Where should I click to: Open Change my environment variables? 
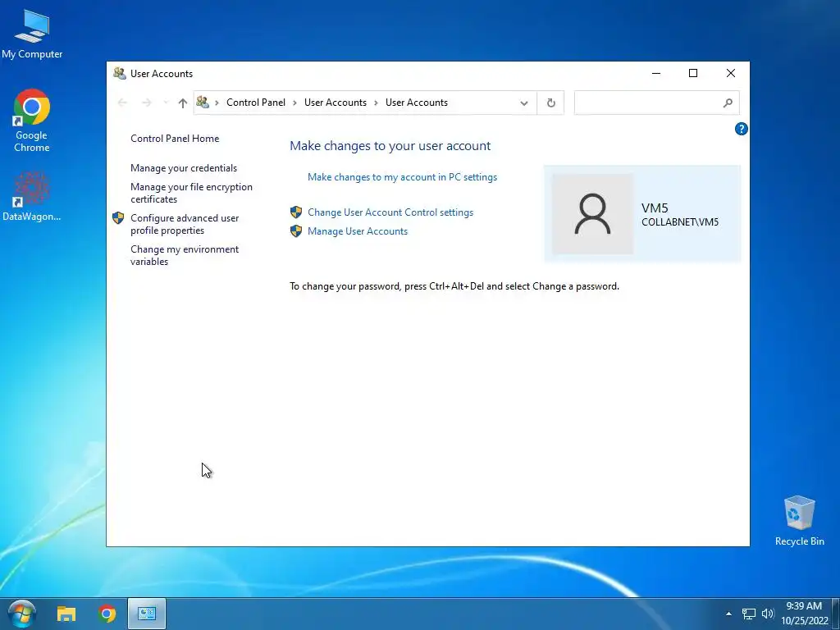[x=185, y=255]
